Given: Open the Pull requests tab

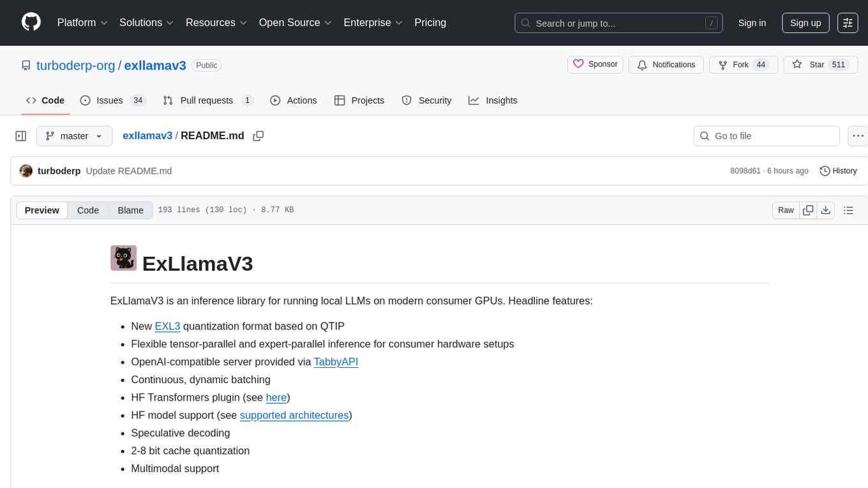Looking at the screenshot, I should [x=207, y=100].
